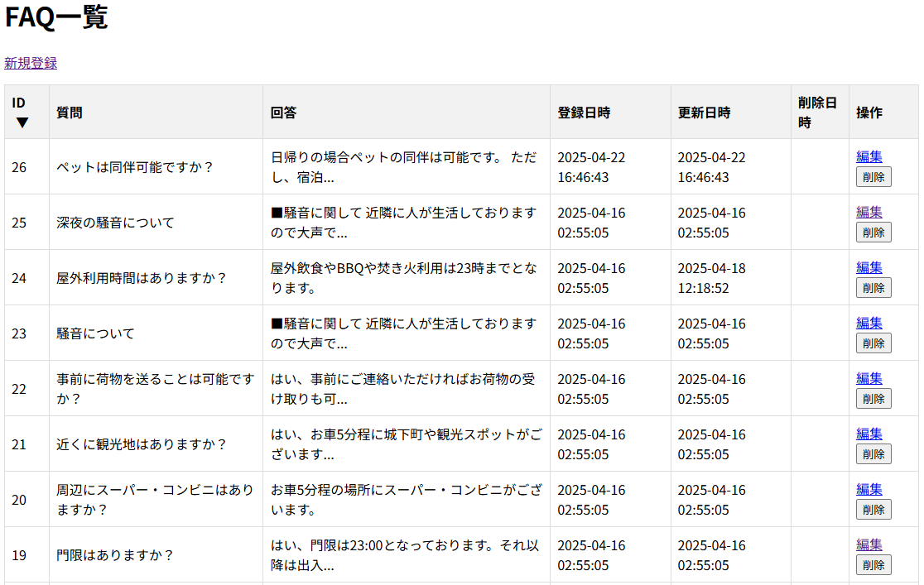The height and width of the screenshot is (585, 924).
Task: Click answer はい、事前にご連絡いただければ
Action: coord(403,389)
